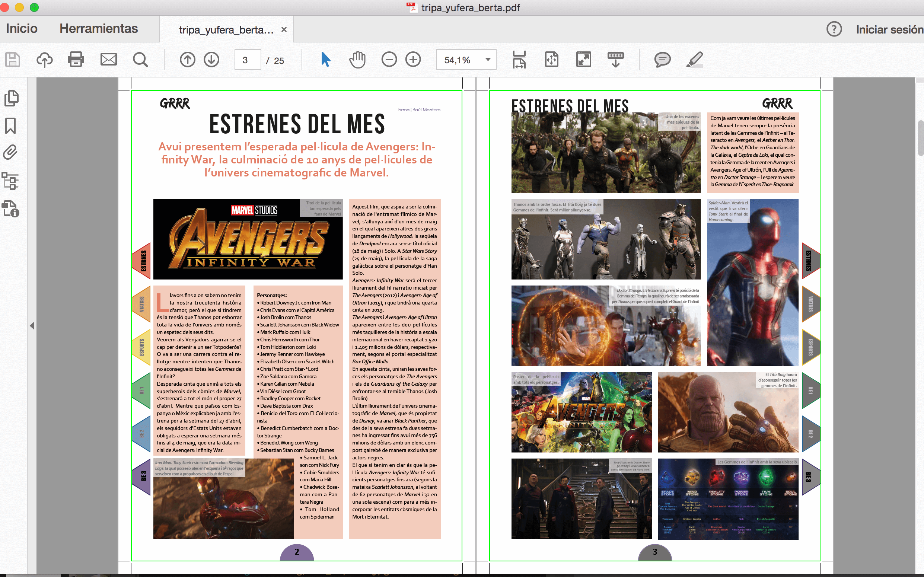Click the purple BE 3 tab on left page
The image size is (924, 577).
[141, 476]
